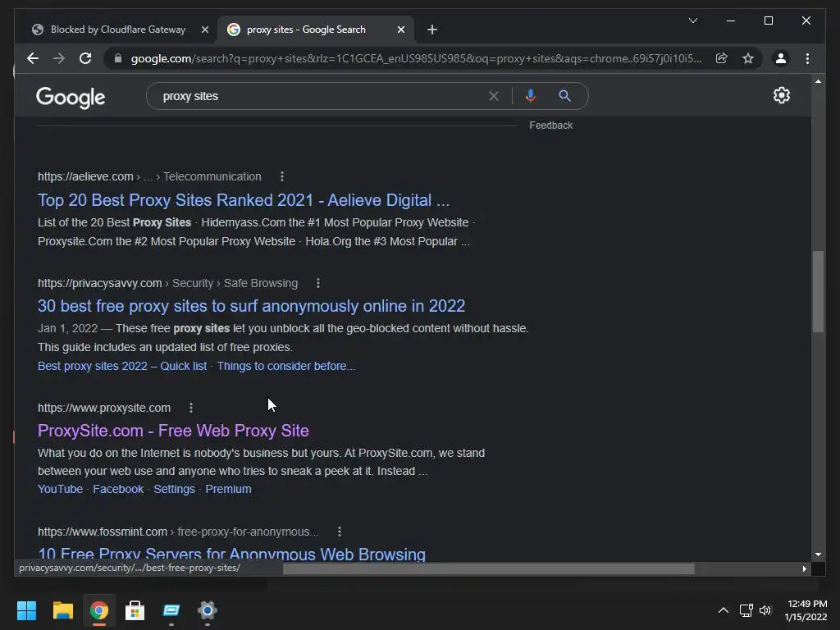Image resolution: width=840 pixels, height=630 pixels.
Task: Open Google quick settings gear
Action: [782, 95]
